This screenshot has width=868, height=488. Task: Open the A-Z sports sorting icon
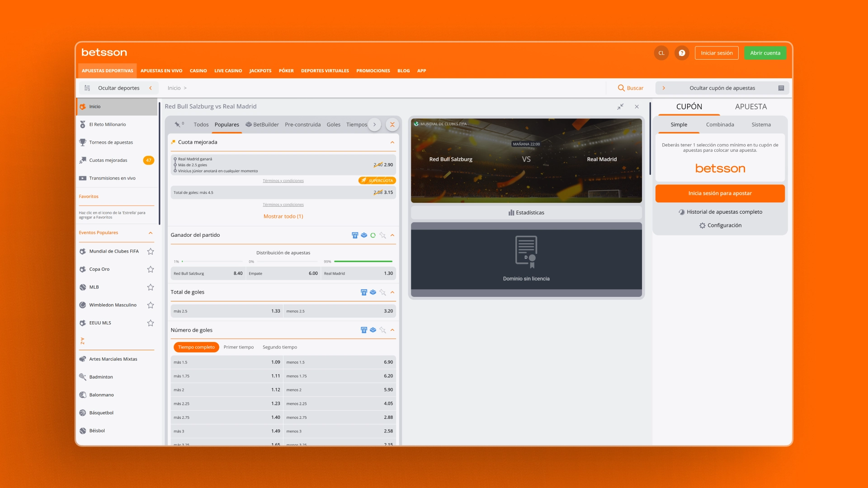82,341
